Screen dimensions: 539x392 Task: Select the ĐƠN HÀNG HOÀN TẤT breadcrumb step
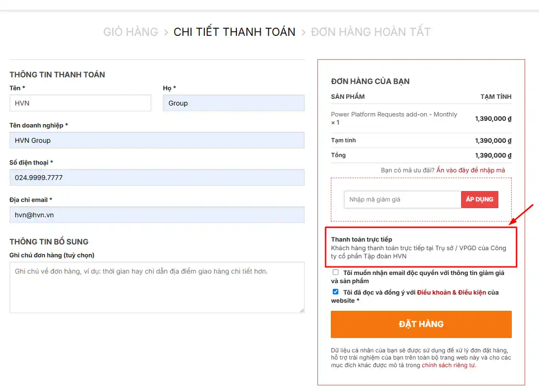tap(370, 32)
